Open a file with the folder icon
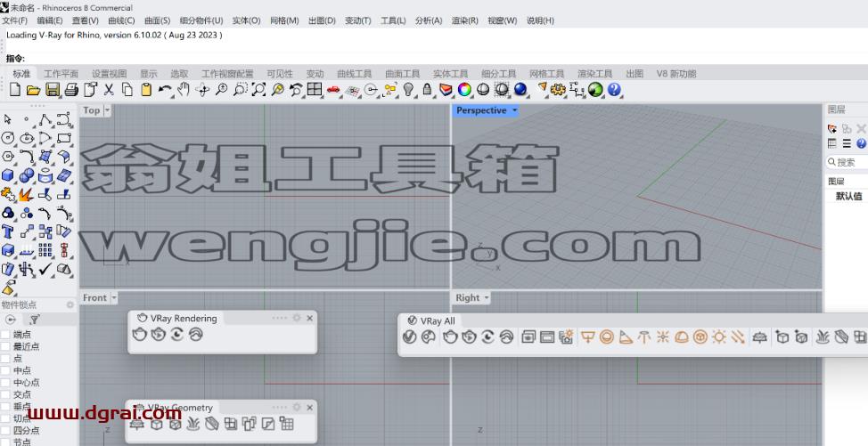The height and width of the screenshot is (446, 868). (x=33, y=90)
